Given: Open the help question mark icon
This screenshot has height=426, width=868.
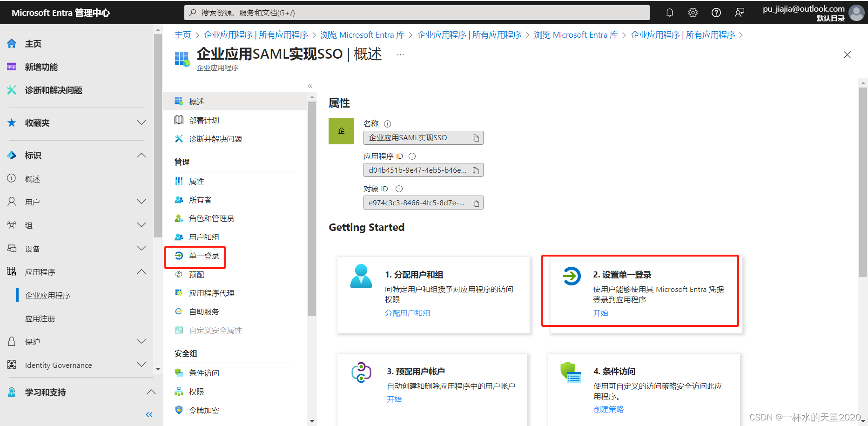Looking at the screenshot, I should pos(716,13).
